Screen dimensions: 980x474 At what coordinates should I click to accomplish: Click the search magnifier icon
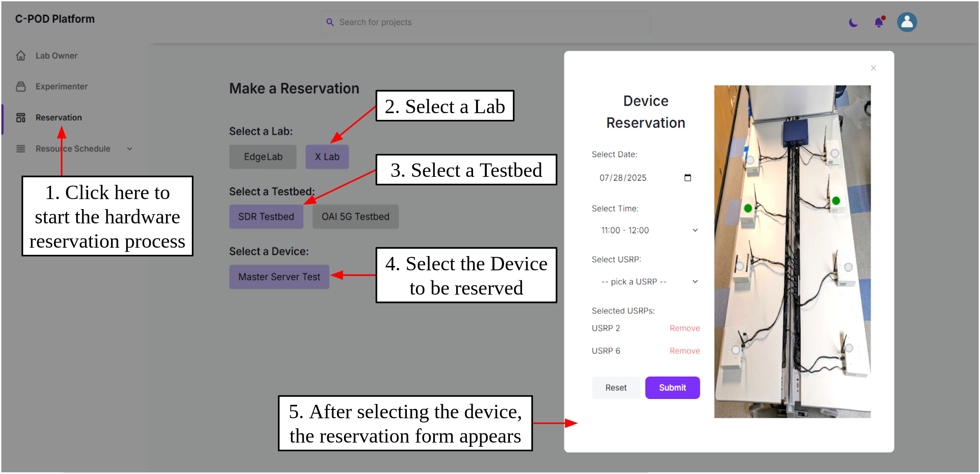(330, 22)
